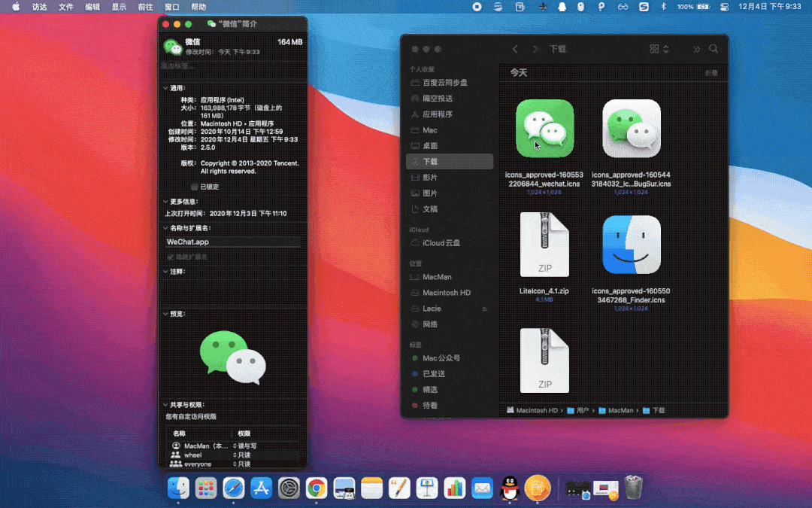Screen dimensions: 812x508
Task: Open the 编辑 menu
Action: point(92,7)
